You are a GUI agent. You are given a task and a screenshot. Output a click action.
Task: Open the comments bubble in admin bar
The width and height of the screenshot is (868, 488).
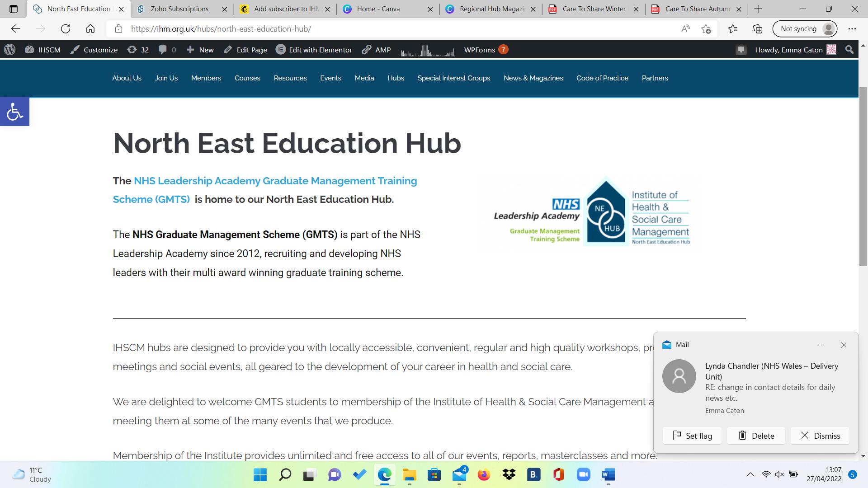tap(167, 50)
